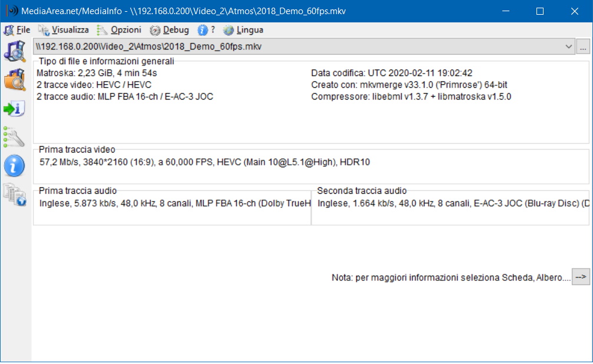Click the open file sidebar icon
The image size is (593, 364).
[15, 51]
